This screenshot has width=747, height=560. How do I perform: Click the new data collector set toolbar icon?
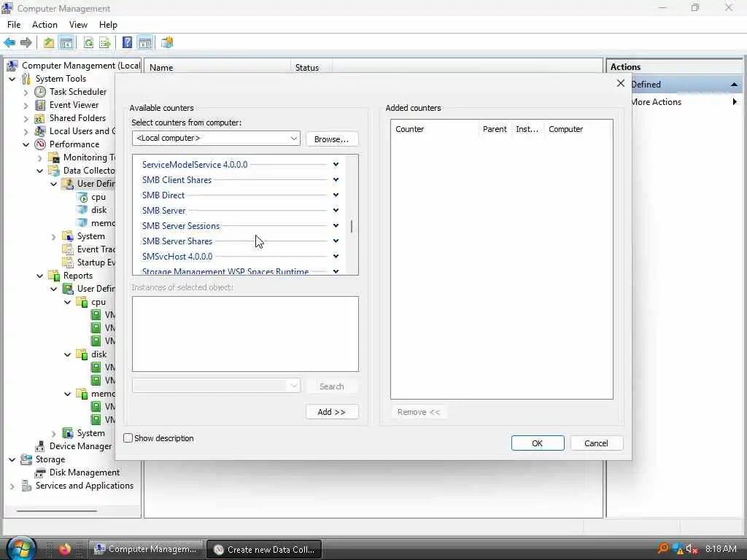click(167, 43)
